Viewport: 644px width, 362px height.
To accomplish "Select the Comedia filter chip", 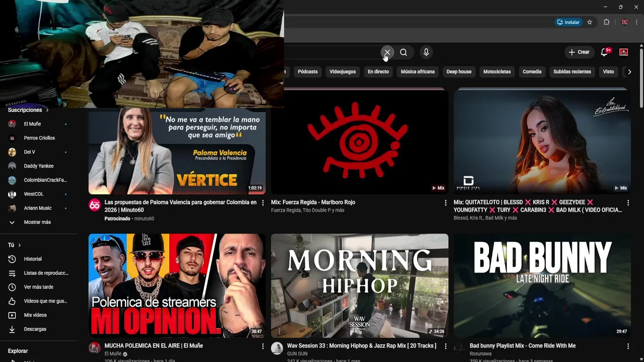I will (532, 72).
